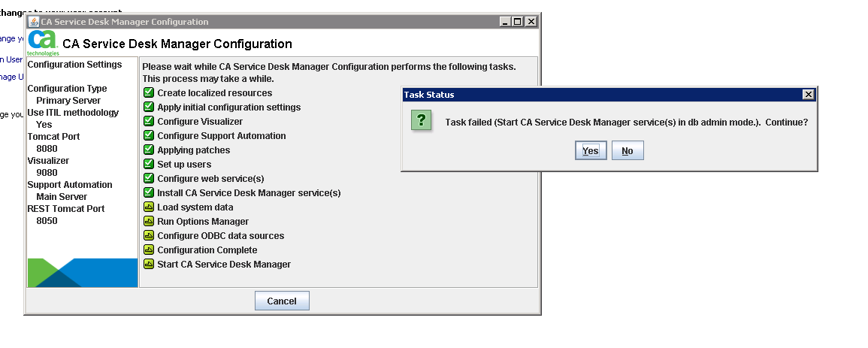
Task: Click the 'Configuration Settings' heading in the sidebar
Action: tap(74, 65)
